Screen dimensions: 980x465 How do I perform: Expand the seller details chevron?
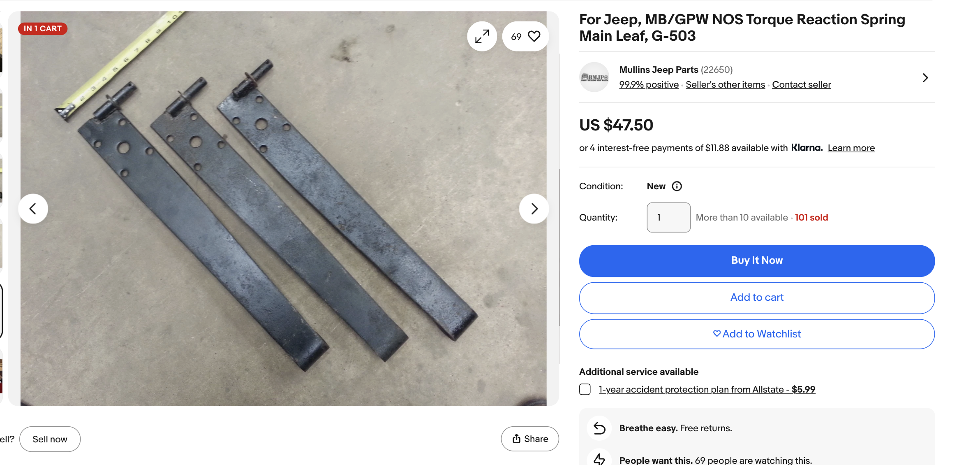click(925, 78)
